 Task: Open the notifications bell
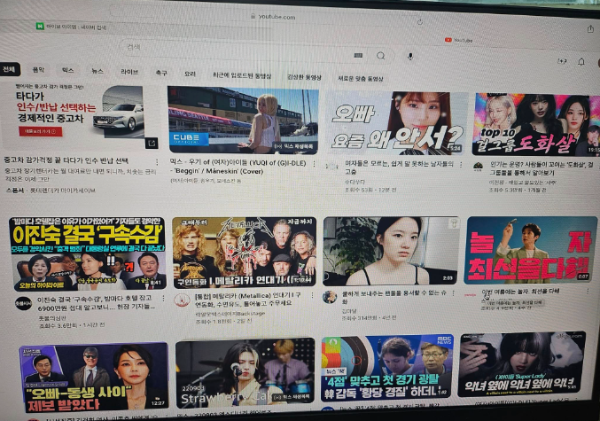click(x=581, y=62)
